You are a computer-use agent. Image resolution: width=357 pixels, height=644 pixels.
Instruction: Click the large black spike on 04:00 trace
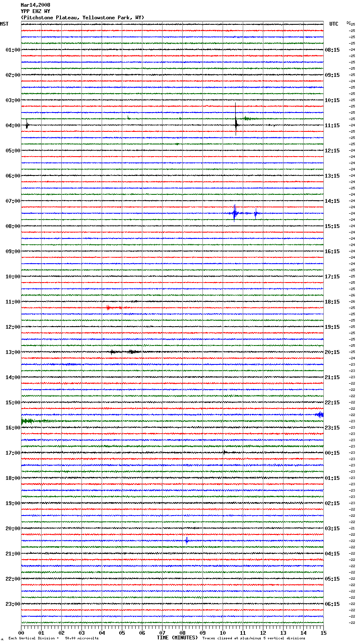tap(236, 120)
